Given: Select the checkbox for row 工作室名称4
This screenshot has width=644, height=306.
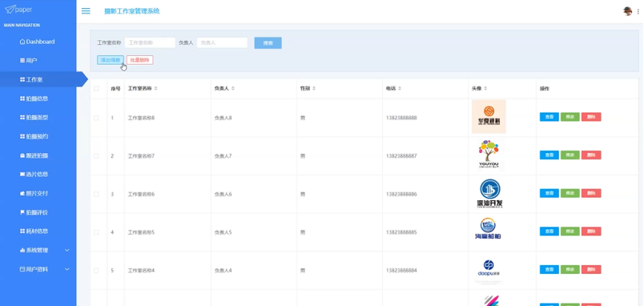Looking at the screenshot, I should click(x=96, y=270).
